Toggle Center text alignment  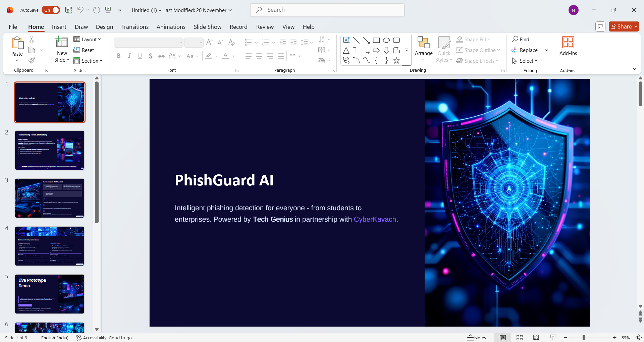[259, 56]
